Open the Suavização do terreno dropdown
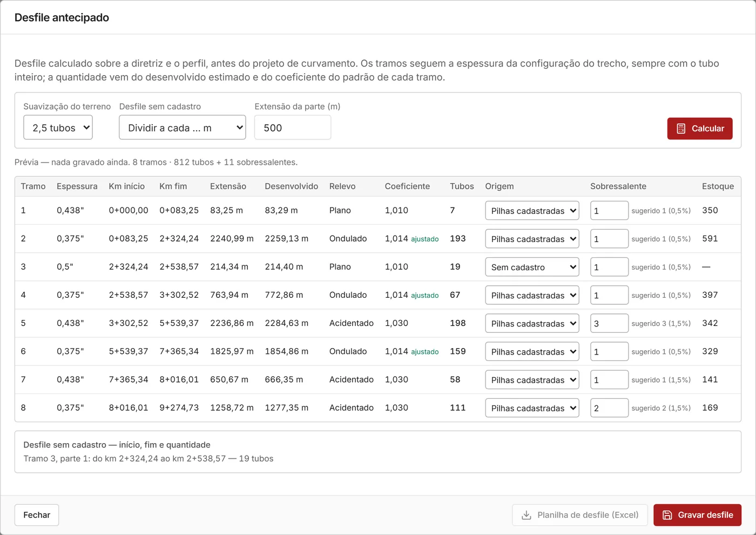The width and height of the screenshot is (756, 535). tap(58, 128)
